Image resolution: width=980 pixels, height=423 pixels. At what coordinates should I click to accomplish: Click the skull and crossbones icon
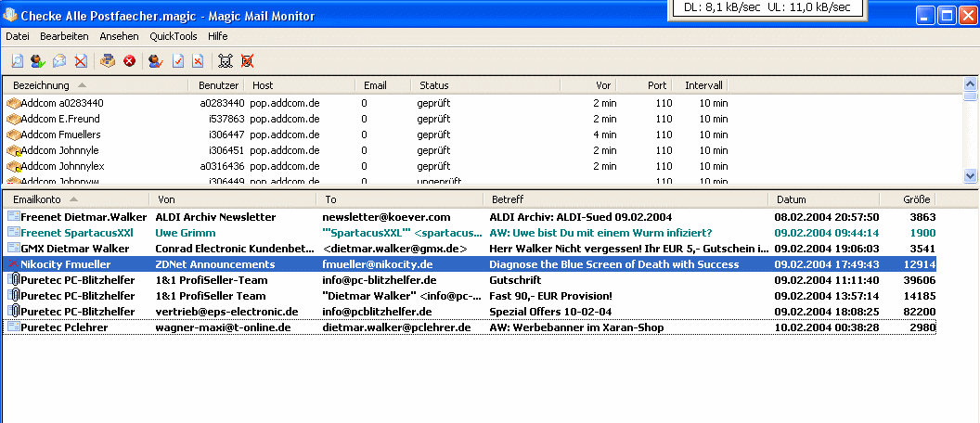coord(225,61)
